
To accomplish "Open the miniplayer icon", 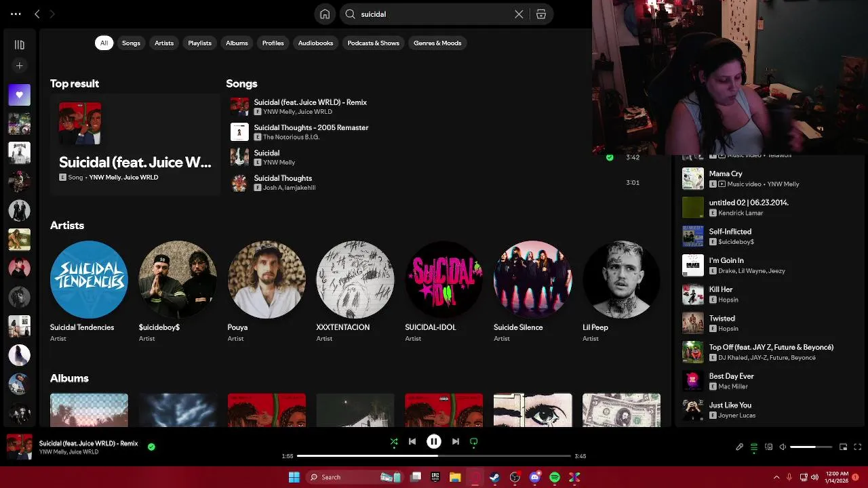I will (x=843, y=447).
